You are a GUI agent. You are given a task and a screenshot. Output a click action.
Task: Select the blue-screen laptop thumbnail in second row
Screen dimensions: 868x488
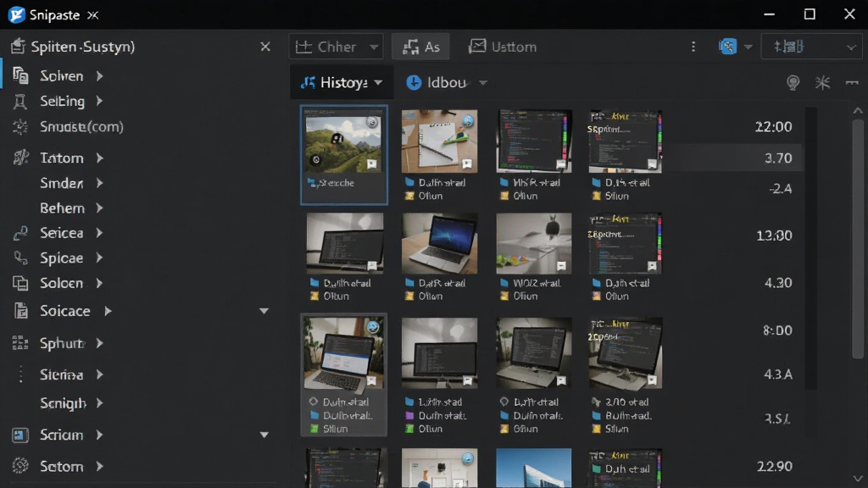[440, 243]
